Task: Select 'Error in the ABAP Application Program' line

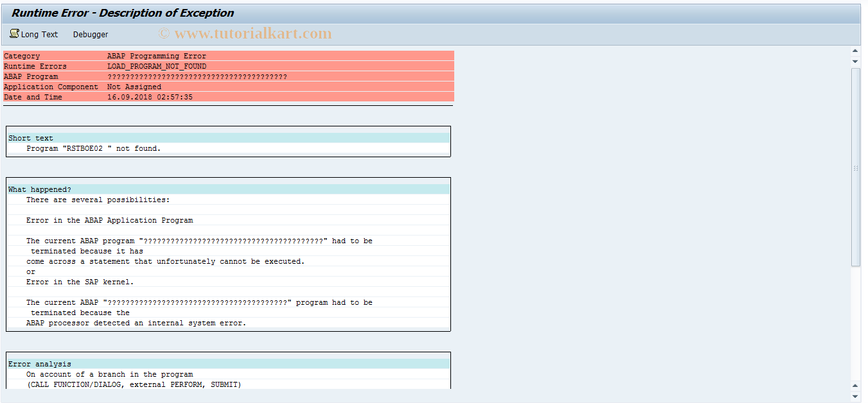Action: click(110, 220)
